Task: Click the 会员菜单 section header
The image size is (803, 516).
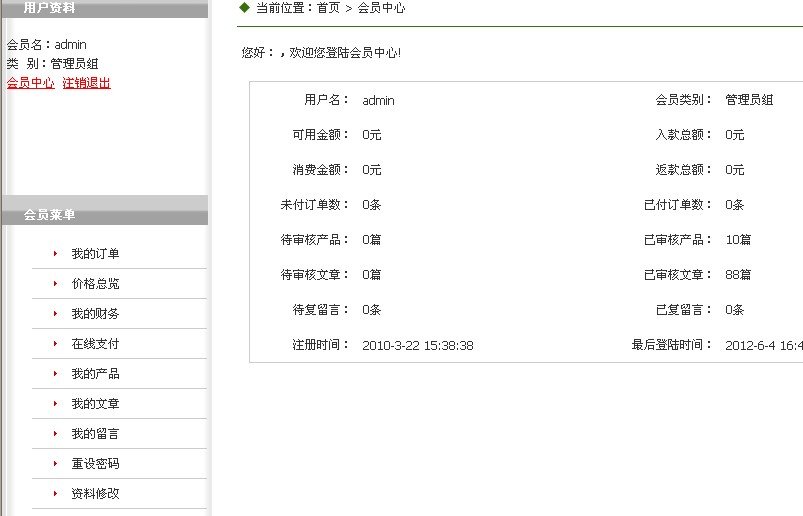Action: point(49,215)
